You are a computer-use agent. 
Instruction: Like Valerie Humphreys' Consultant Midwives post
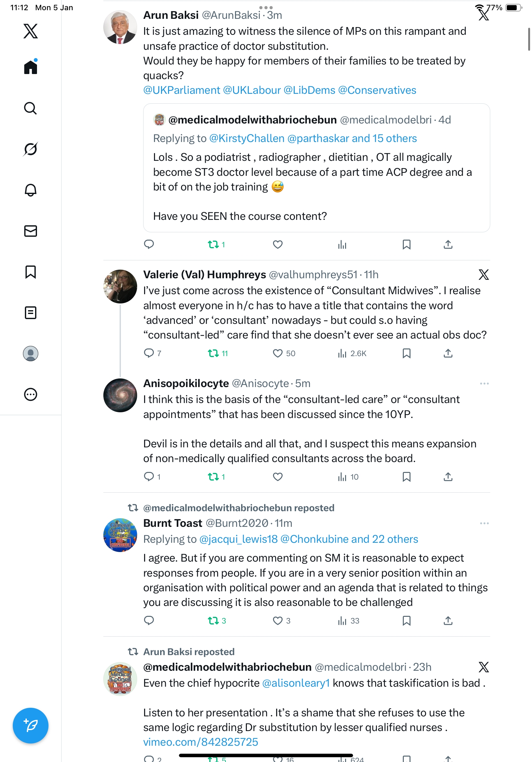coord(277,354)
